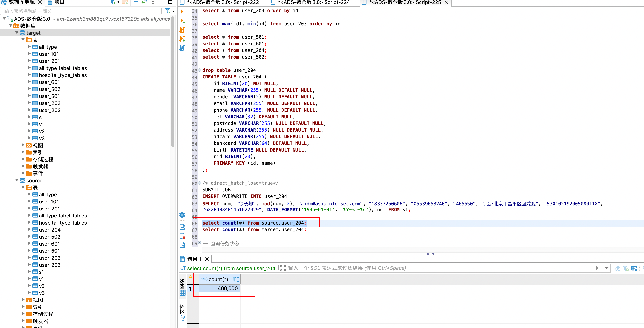Switch result view to text (文本) mode
The height and width of the screenshot is (328, 644).
[182, 312]
